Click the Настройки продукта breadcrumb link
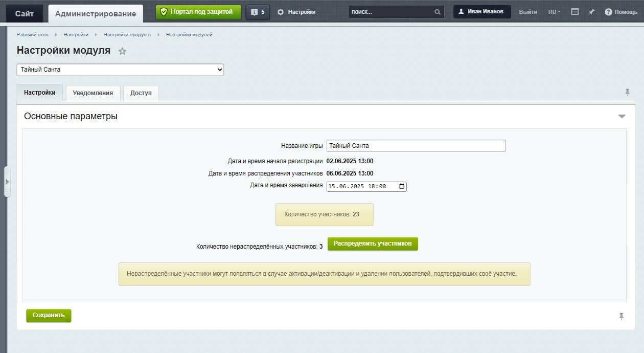This screenshot has height=353, width=644. 127,35
